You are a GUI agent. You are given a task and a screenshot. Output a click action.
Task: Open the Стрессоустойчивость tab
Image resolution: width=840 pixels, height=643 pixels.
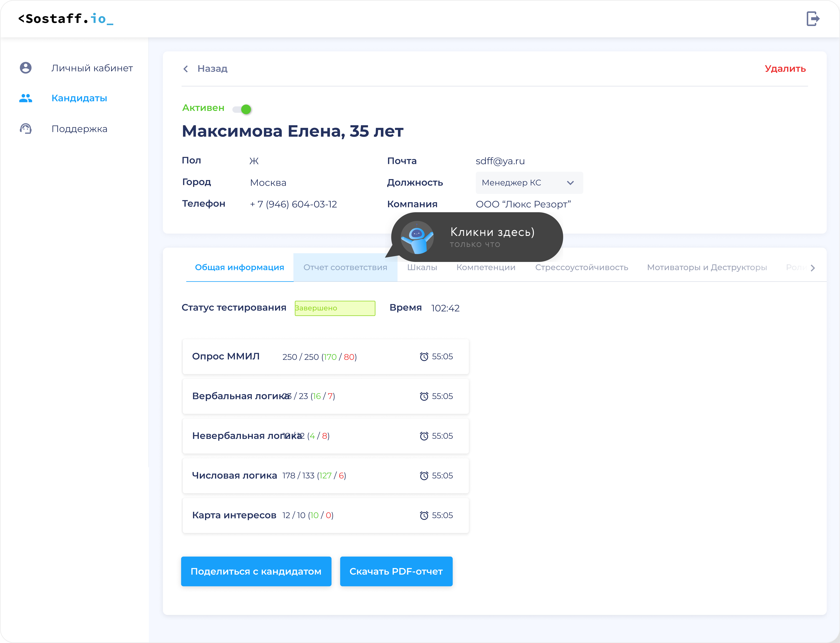pyautogui.click(x=581, y=267)
